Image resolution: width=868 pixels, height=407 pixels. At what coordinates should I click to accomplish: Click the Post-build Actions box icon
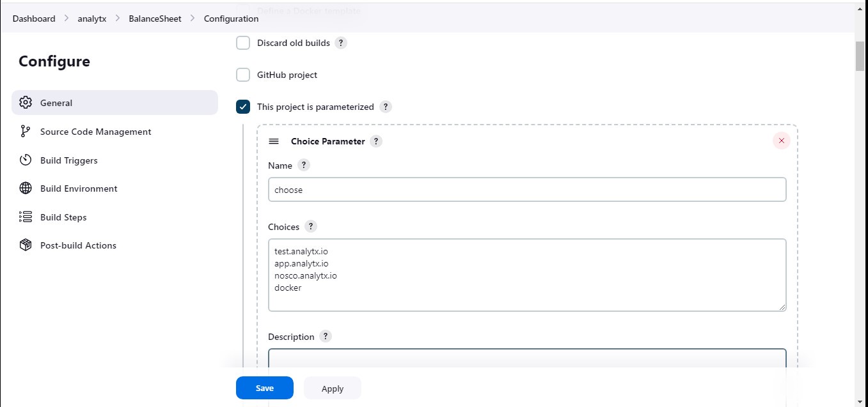(x=26, y=245)
